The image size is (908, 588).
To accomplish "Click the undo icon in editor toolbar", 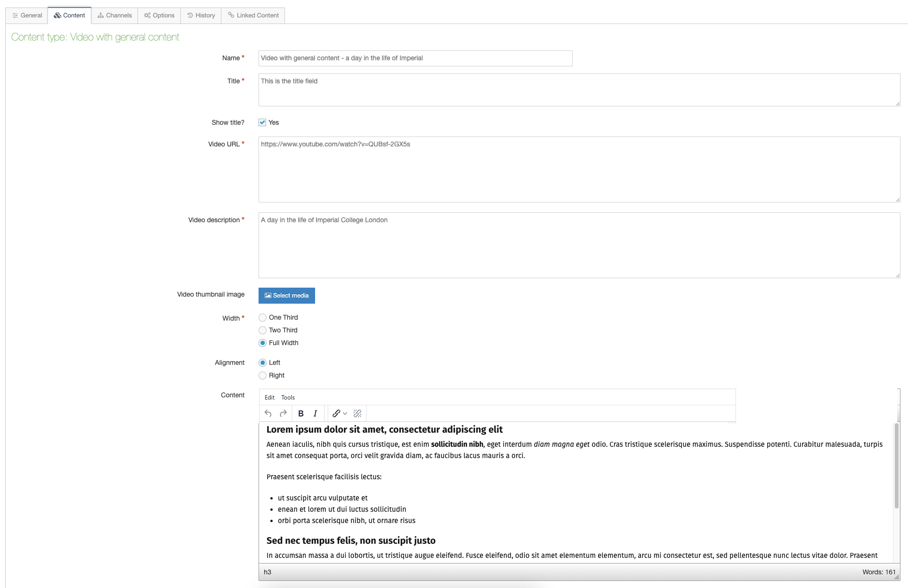I will click(x=268, y=413).
